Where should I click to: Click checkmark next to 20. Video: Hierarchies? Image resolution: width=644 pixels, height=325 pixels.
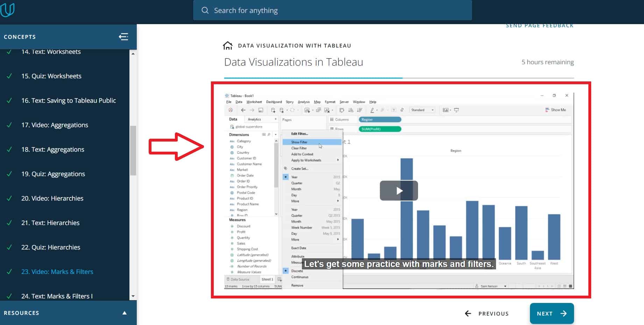click(9, 198)
